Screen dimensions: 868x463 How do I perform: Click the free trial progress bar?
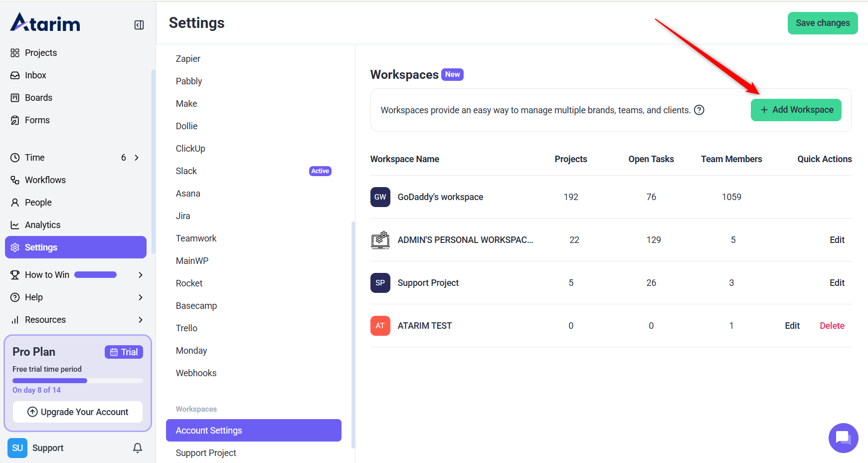77,381
